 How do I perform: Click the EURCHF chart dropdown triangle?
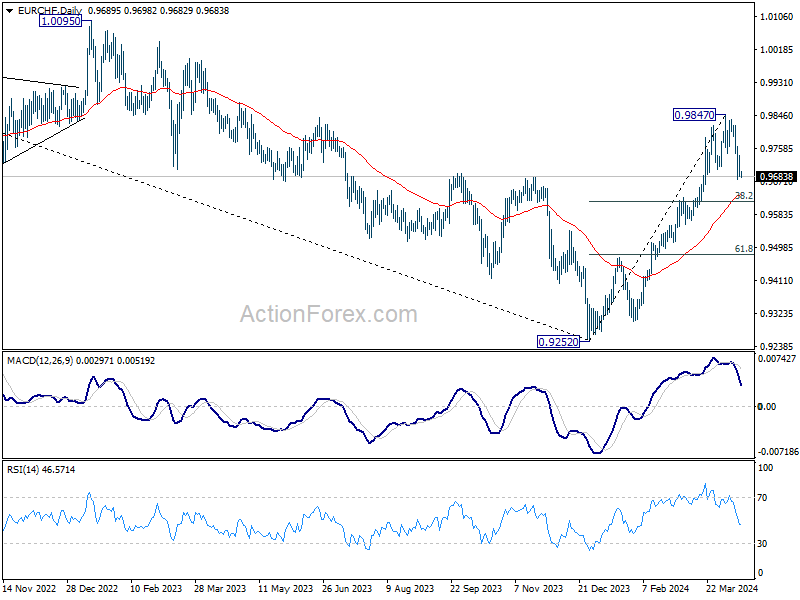(9, 11)
